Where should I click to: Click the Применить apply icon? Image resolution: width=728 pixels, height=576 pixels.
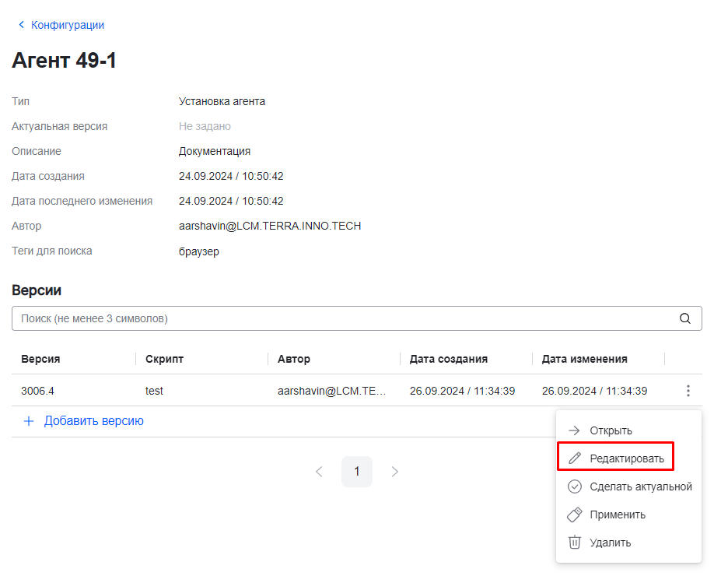pyautogui.click(x=575, y=515)
